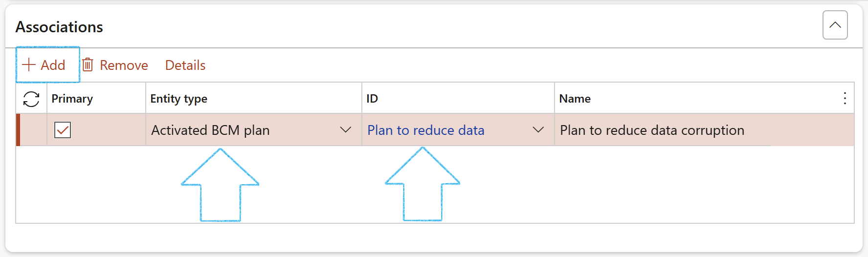
Task: Expand the ID field dropdown arrow
Action: tap(538, 130)
